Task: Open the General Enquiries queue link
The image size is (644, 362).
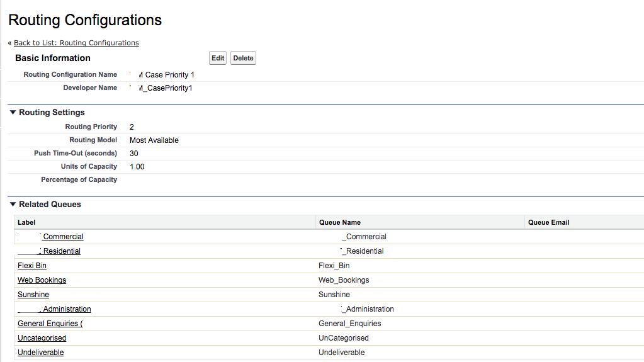Action: tap(50, 324)
